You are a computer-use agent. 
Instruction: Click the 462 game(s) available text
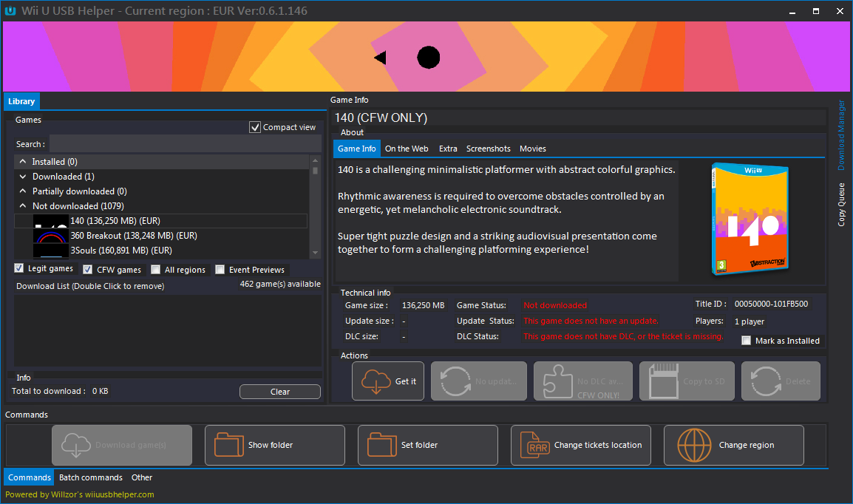coord(280,284)
